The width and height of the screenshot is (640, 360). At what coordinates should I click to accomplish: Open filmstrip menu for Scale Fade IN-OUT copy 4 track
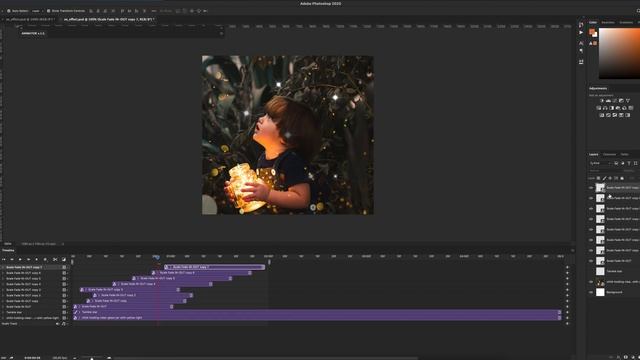[64, 284]
